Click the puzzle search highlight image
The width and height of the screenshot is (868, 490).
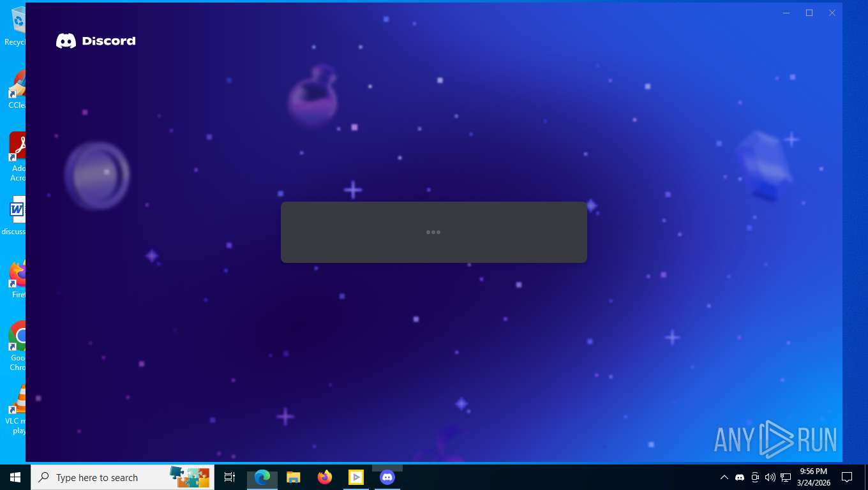tap(190, 477)
